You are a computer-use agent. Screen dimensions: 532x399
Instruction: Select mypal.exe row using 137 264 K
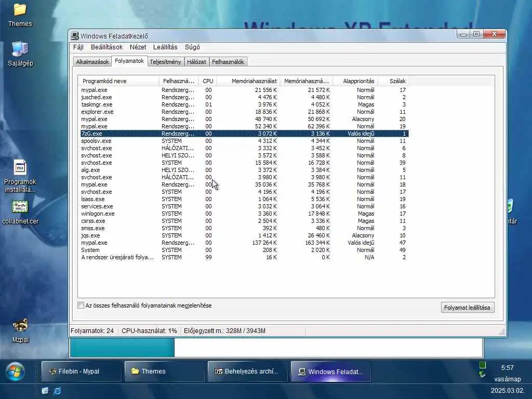(244, 243)
